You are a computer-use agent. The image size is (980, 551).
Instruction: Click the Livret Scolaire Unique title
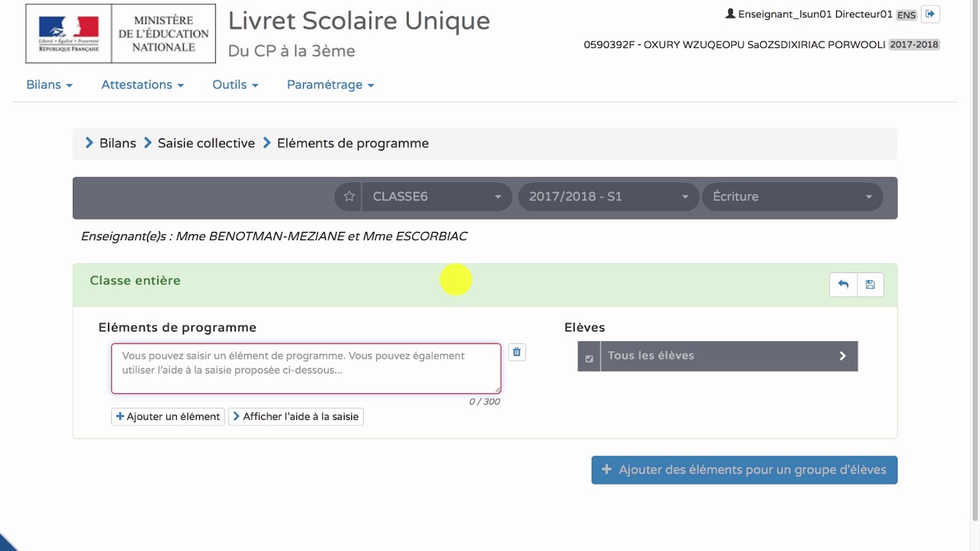point(359,21)
